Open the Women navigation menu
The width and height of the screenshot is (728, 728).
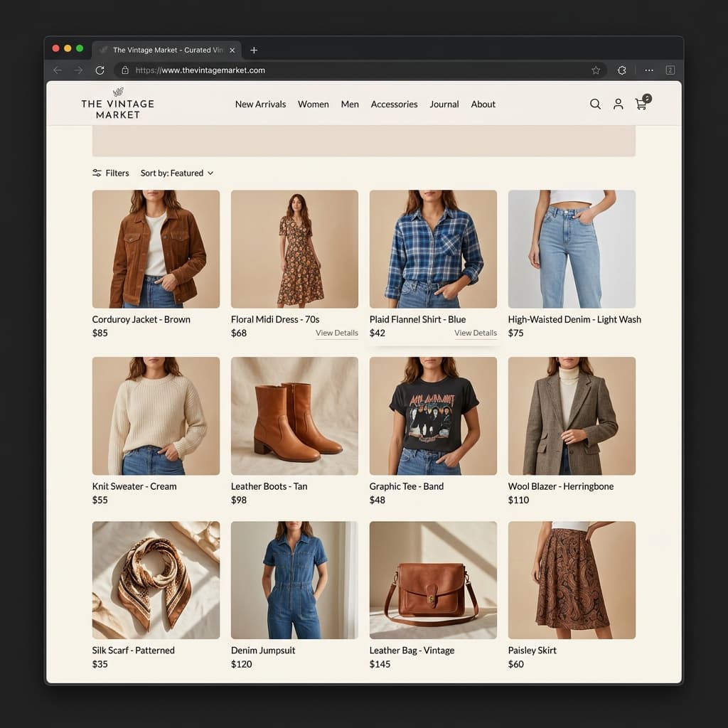click(314, 104)
